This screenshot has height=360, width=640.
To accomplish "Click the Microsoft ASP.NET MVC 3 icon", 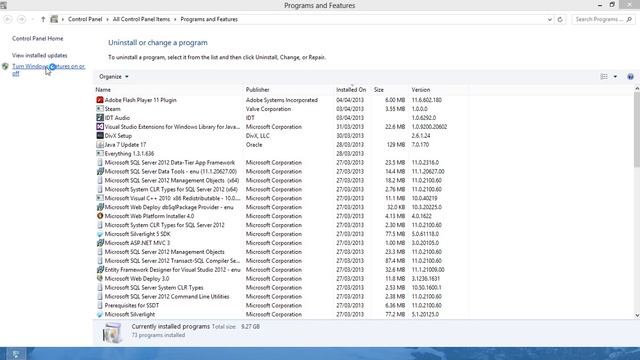I will (100, 243).
